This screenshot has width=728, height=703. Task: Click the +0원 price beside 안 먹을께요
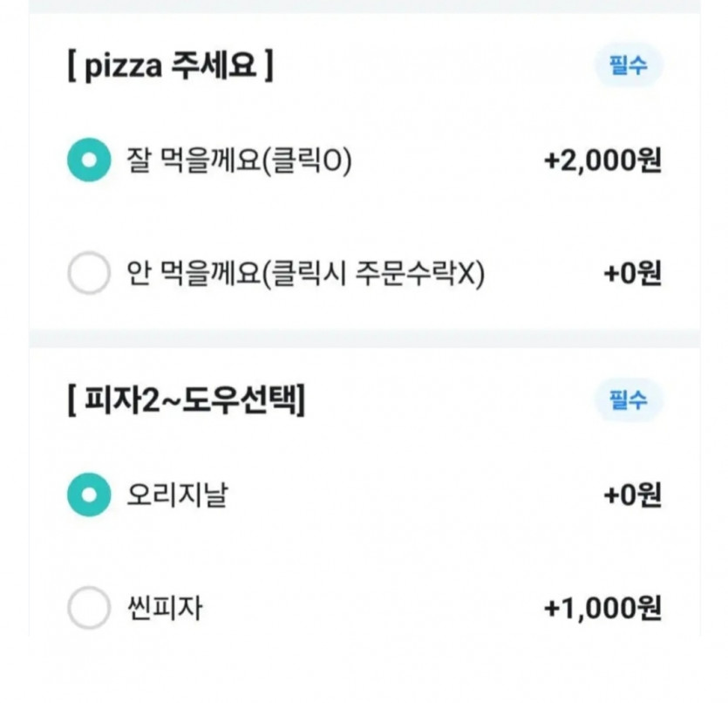632,274
